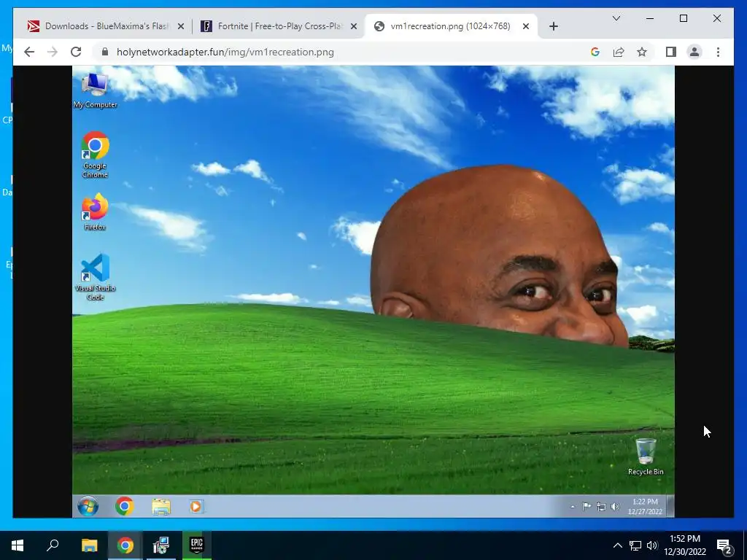This screenshot has width=747, height=560.
Task: Switch to the Fortnite Free-to-Play tab
Action: (x=279, y=26)
